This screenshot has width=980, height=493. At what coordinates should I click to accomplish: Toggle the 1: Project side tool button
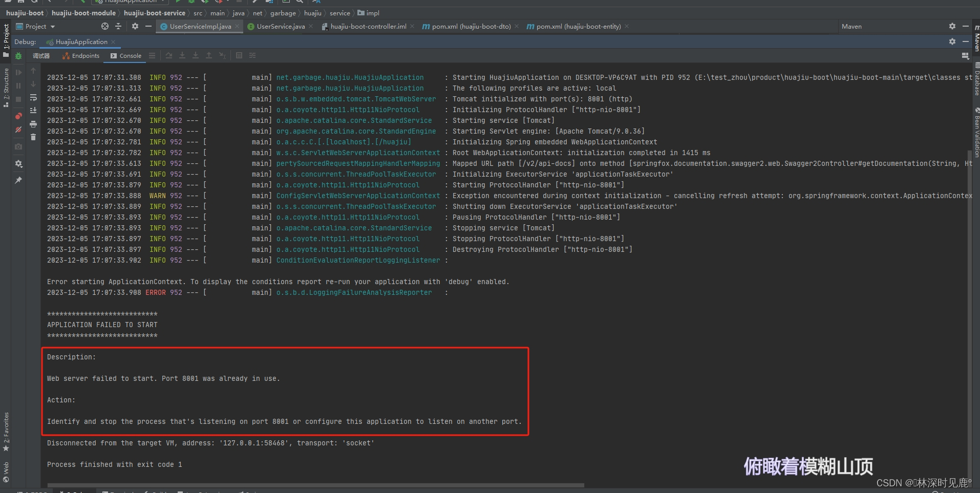click(x=6, y=40)
